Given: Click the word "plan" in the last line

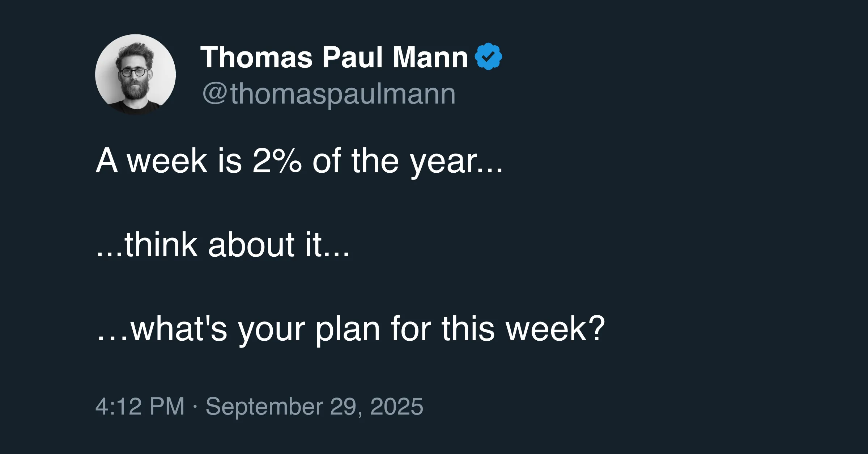Looking at the screenshot, I should (348, 329).
